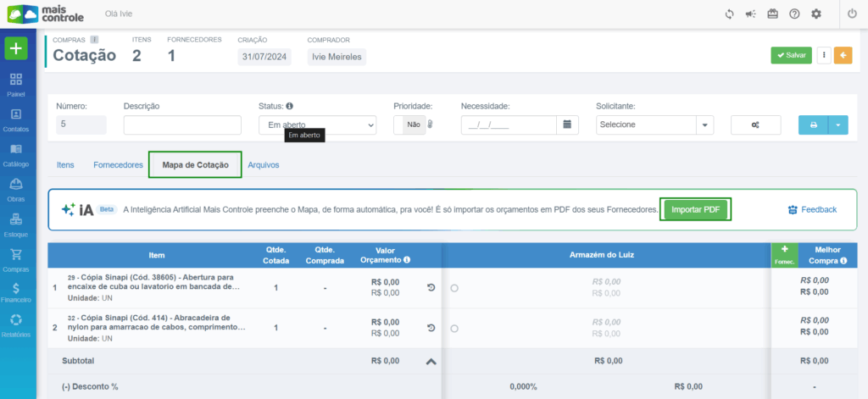Select Armazém do Luiz radio for item 1

point(455,288)
